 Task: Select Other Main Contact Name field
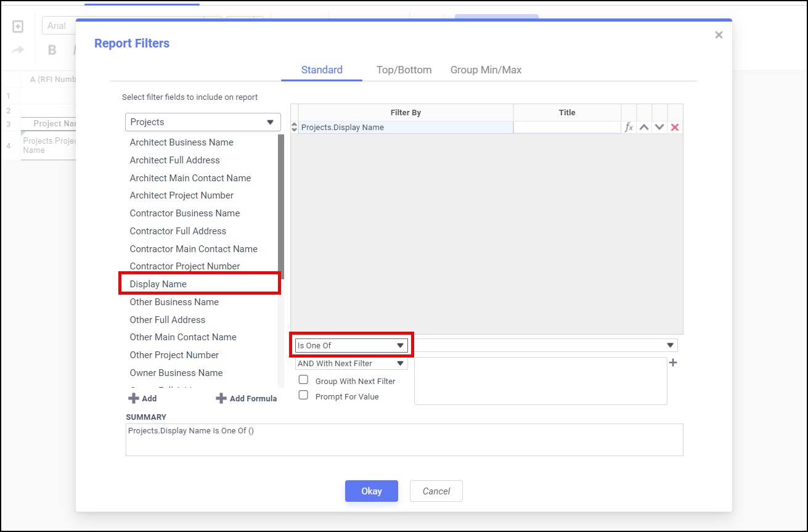click(x=183, y=337)
